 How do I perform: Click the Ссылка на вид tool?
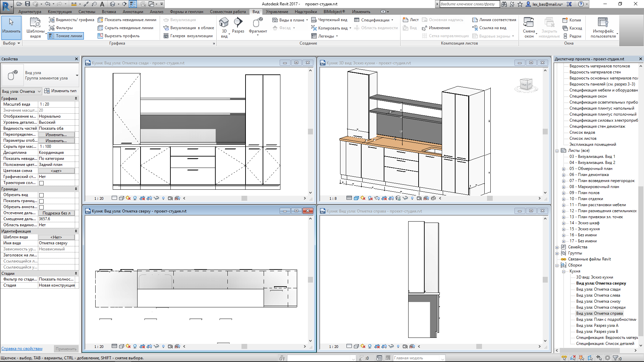point(489,28)
